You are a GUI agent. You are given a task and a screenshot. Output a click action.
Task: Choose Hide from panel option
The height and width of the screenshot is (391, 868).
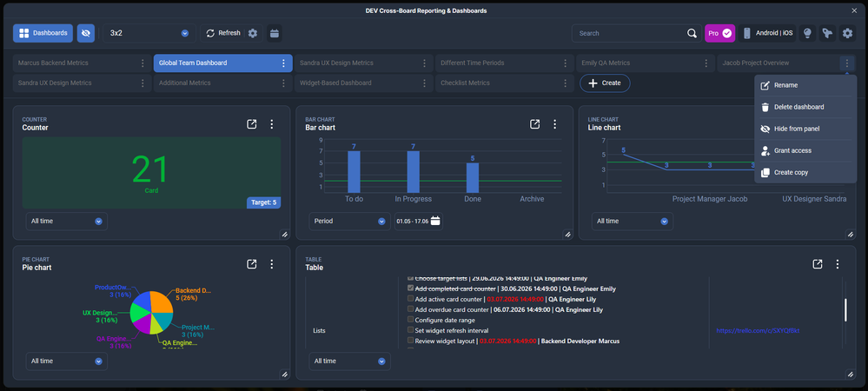pos(805,129)
